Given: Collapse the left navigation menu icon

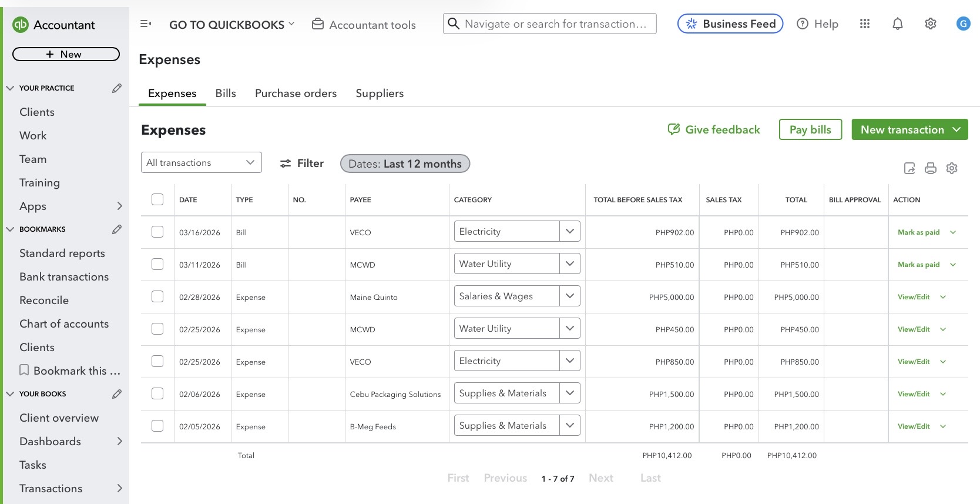Looking at the screenshot, I should tap(146, 24).
